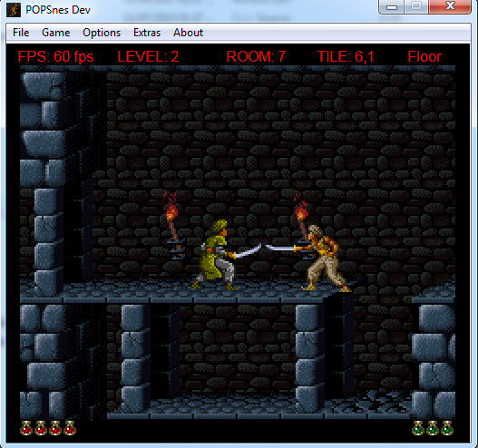Click the FPS: 60 fps debug label
This screenshot has height=448, width=478.
[55, 57]
